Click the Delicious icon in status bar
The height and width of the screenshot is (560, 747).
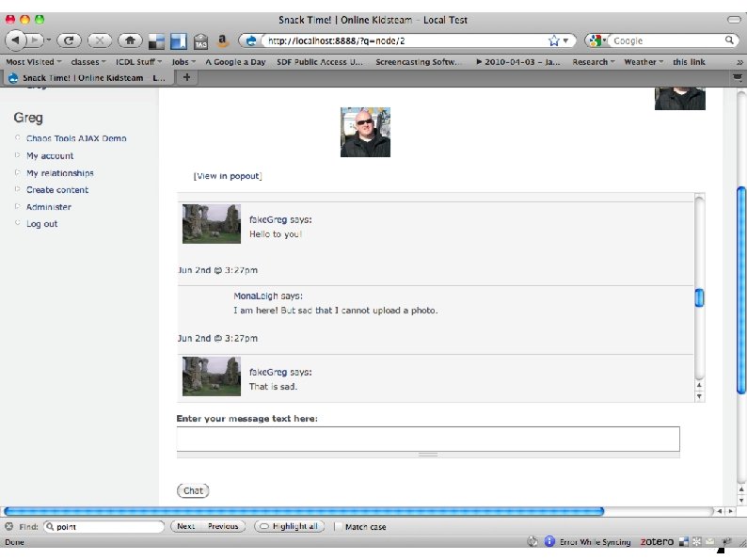pos(684,541)
